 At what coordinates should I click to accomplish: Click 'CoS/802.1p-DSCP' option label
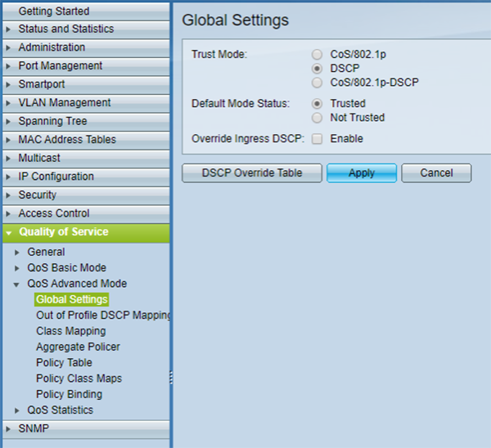tap(374, 83)
